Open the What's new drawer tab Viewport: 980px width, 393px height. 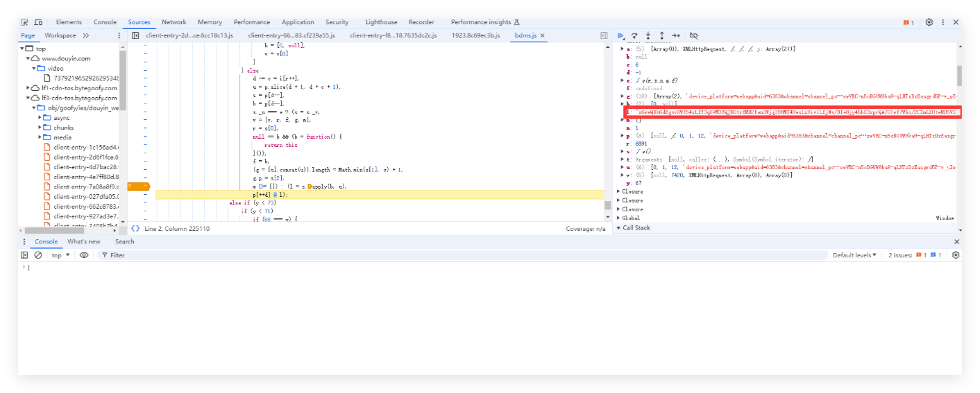[x=84, y=242]
